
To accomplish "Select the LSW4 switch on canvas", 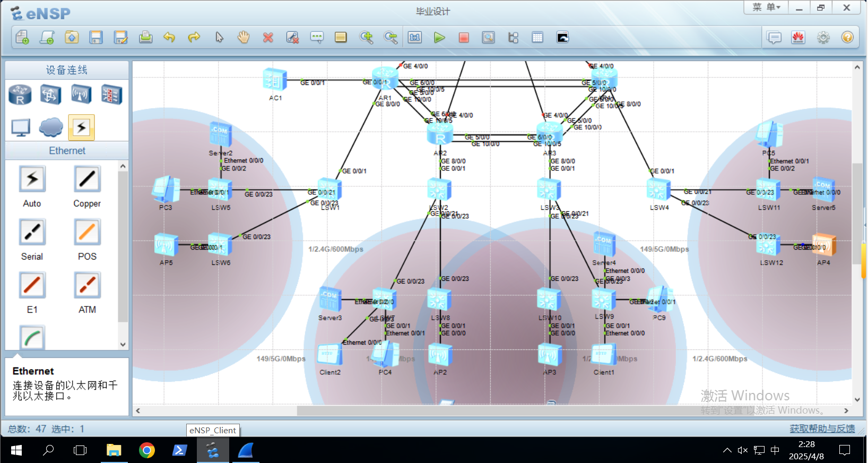I will pos(659,190).
